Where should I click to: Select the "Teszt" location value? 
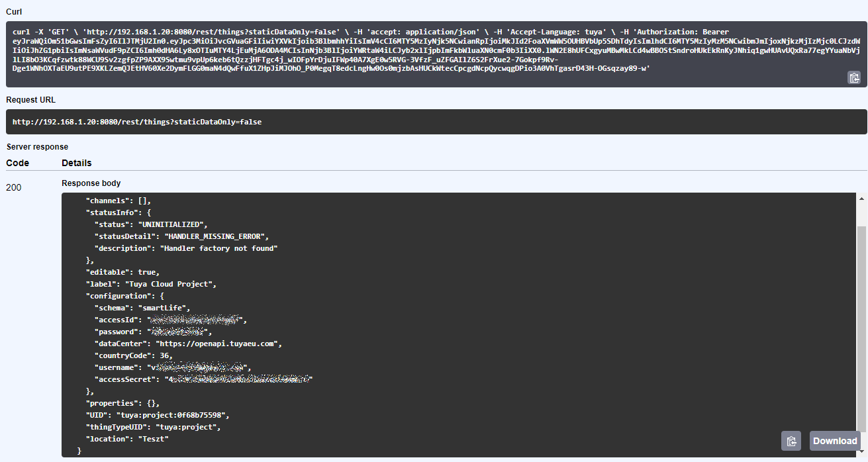click(154, 439)
